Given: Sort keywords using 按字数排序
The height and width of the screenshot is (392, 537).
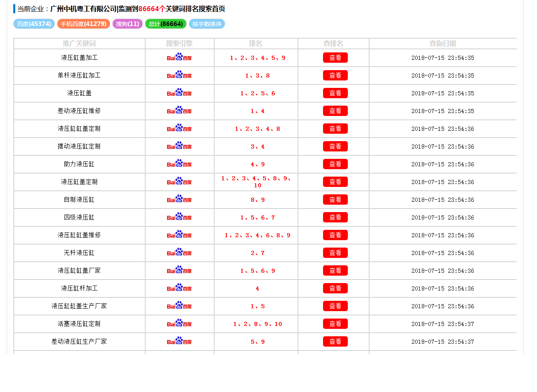Looking at the screenshot, I should 207,24.
